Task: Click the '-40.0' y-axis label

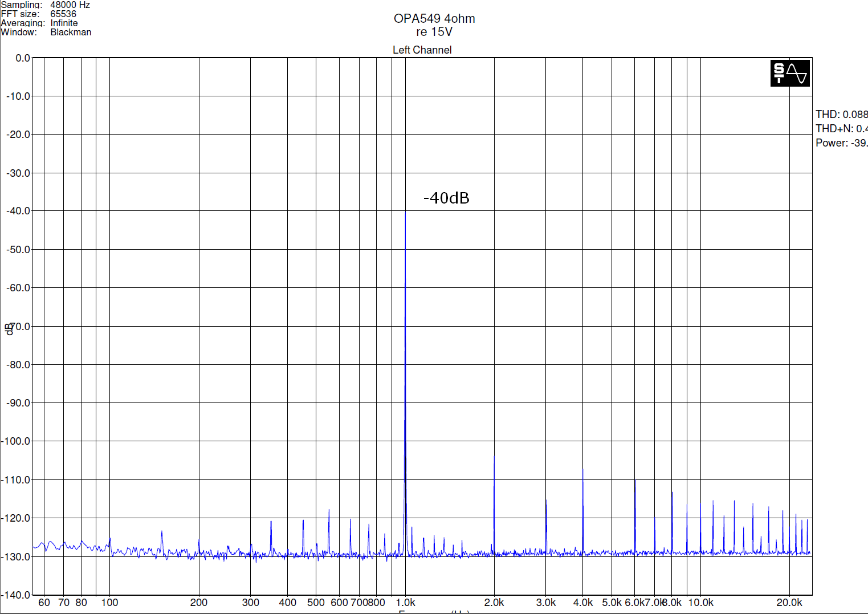Action: 18,211
